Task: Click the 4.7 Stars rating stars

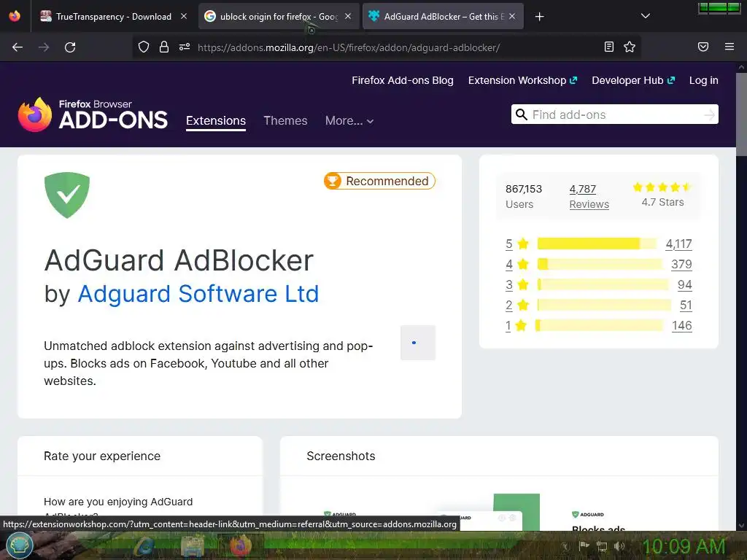Action: click(x=662, y=187)
